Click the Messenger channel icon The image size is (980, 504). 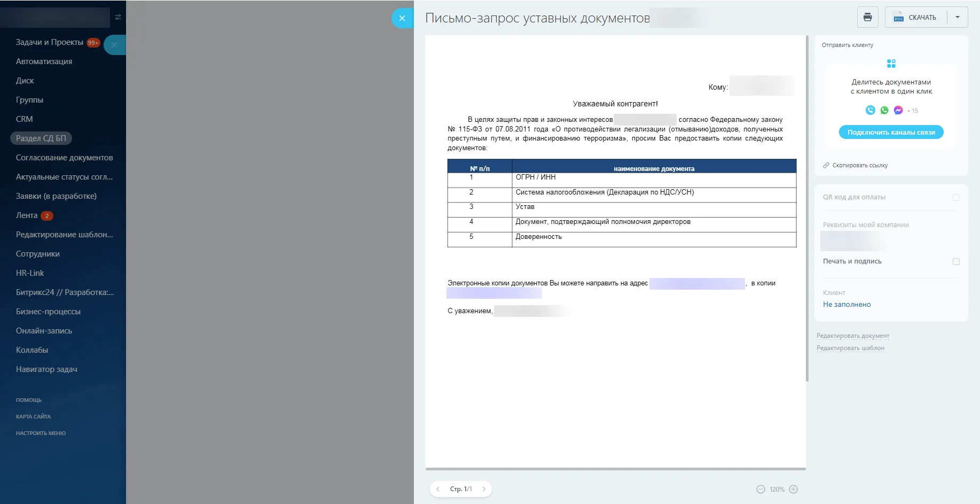pos(898,110)
